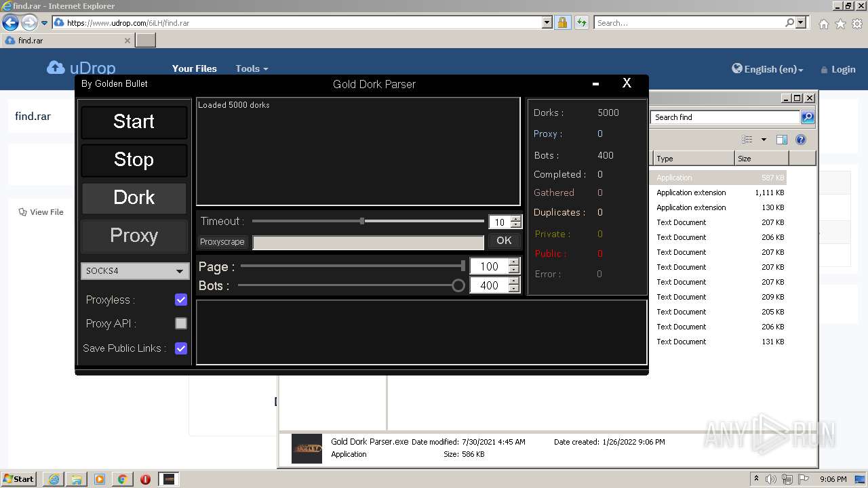Click the Explorer change view icon
This screenshot has height=488, width=868.
[747, 140]
